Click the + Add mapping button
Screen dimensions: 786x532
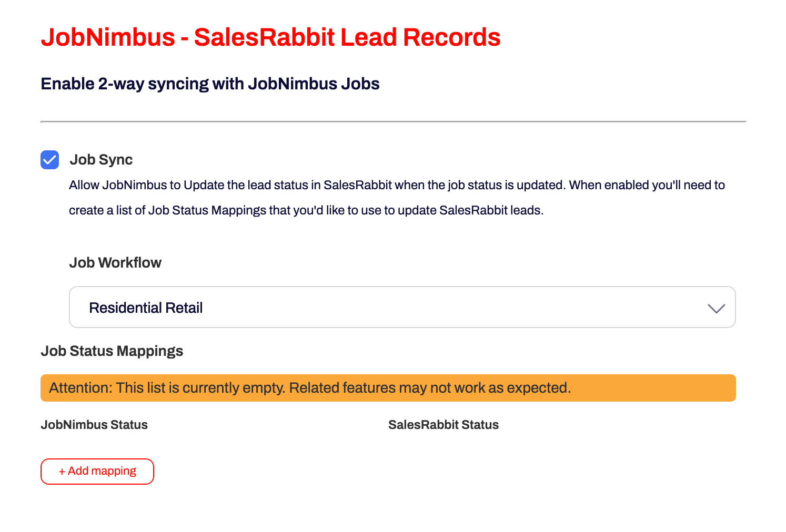tap(97, 471)
